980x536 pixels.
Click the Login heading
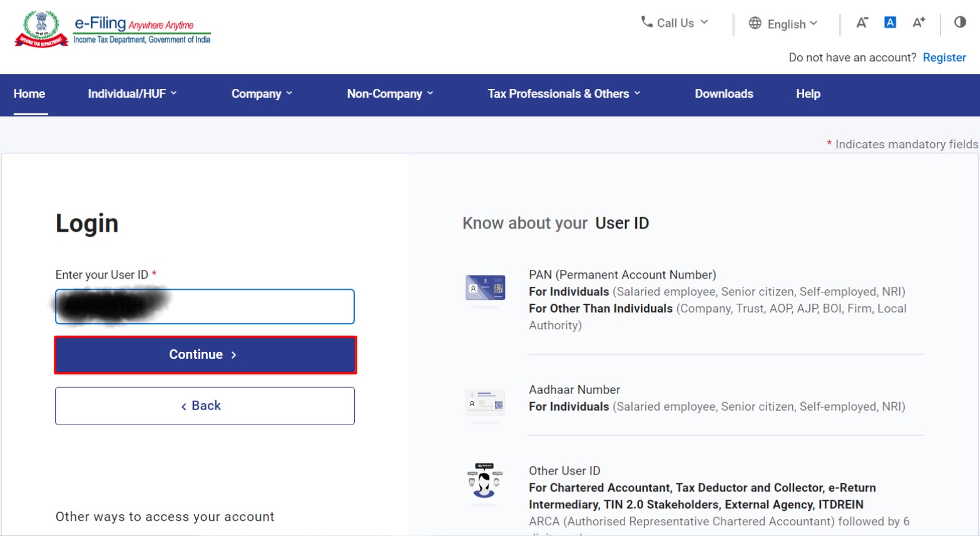[87, 224]
